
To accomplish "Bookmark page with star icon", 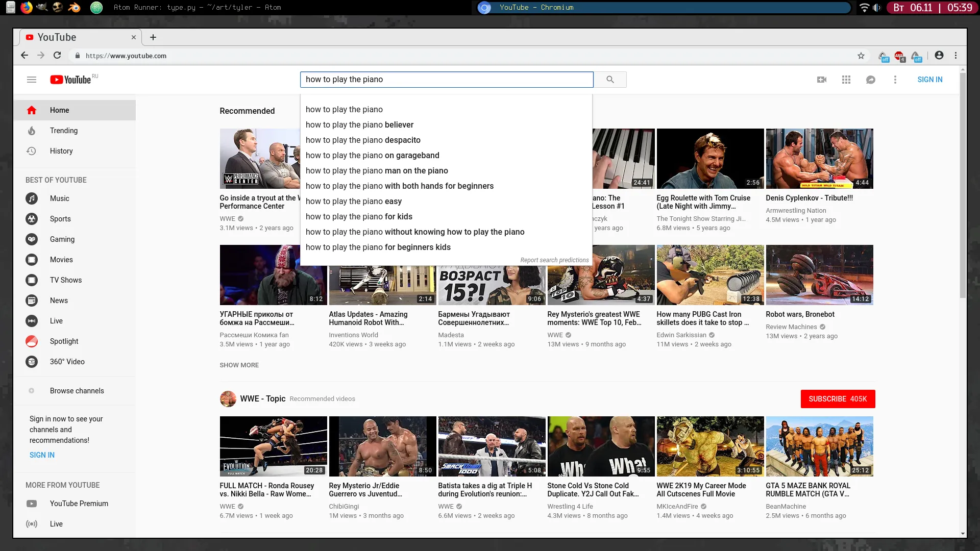I will (x=861, y=56).
